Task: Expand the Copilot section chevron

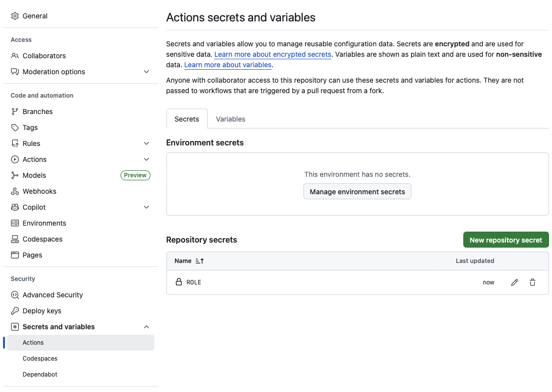Action: tap(146, 207)
